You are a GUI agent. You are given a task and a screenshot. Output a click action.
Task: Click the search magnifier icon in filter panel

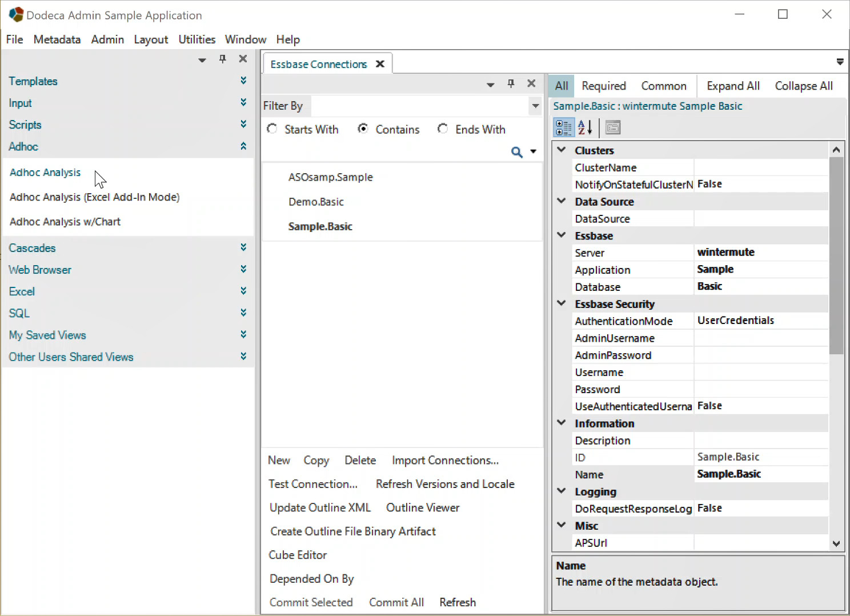point(516,152)
